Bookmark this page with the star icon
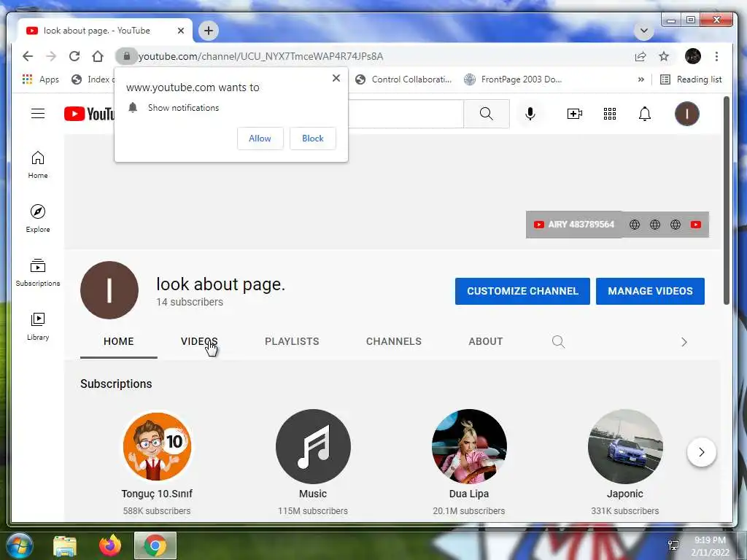747x560 pixels. (x=664, y=57)
